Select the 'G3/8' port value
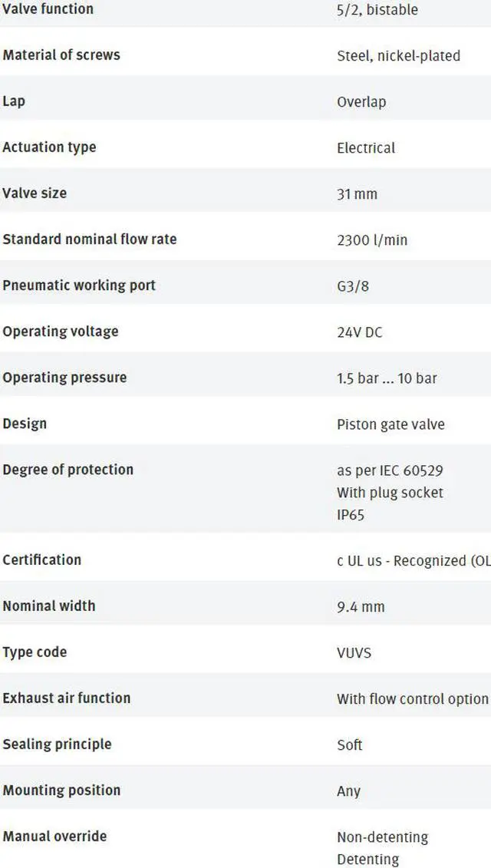 353,286
